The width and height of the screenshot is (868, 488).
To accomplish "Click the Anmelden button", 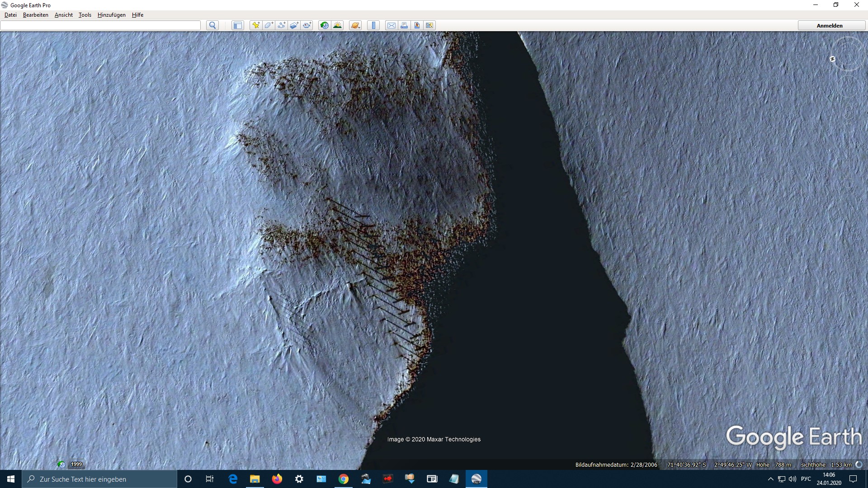I will pos(830,26).
